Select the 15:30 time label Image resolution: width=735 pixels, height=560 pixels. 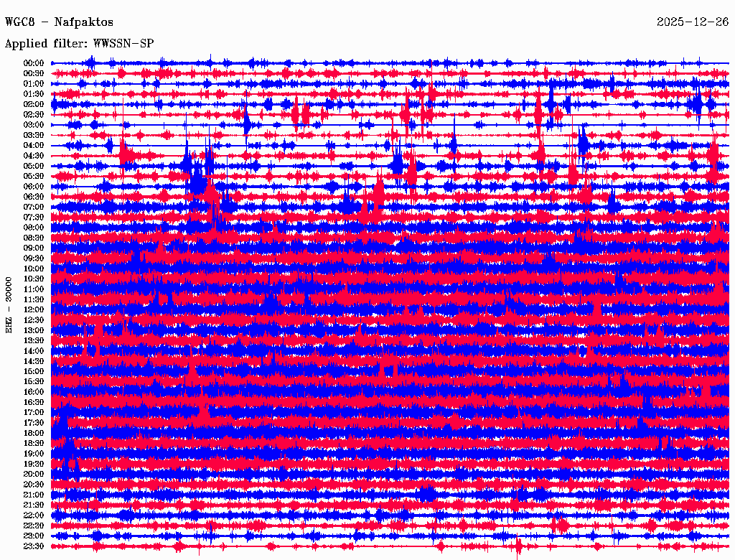click(x=34, y=382)
